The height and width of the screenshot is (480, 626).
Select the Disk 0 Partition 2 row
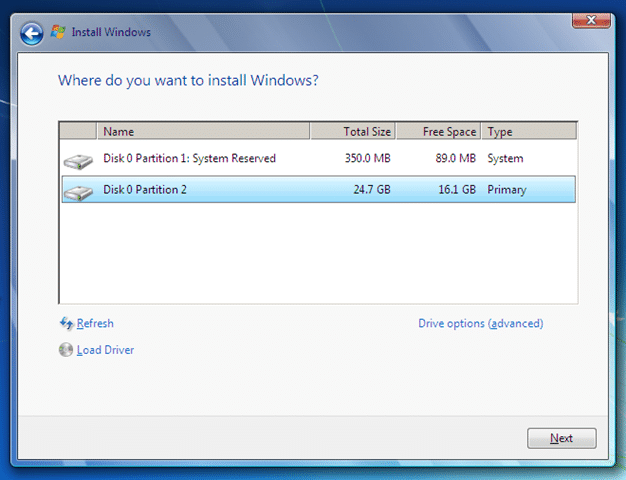(x=318, y=189)
